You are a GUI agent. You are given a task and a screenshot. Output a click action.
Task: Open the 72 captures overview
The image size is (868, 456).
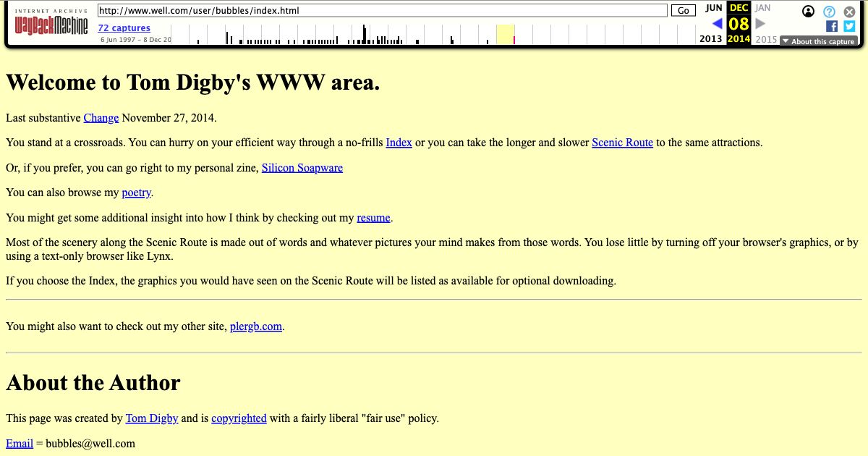[x=124, y=28]
